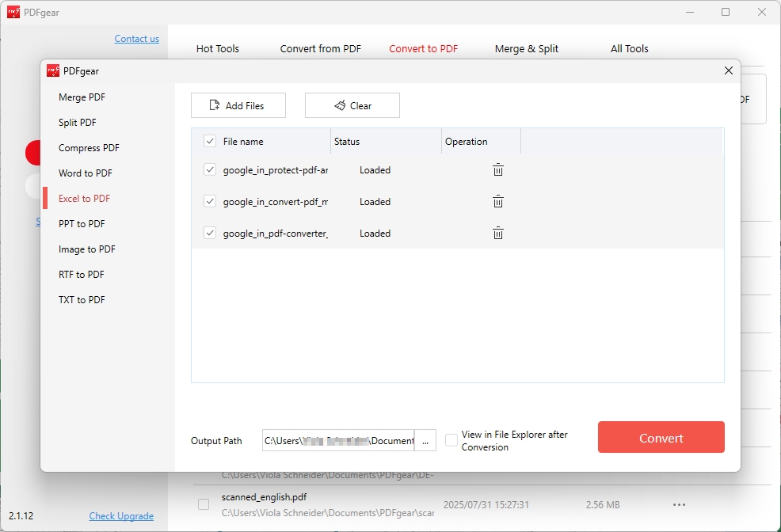Toggle the select-all checkbox in the file list header

209,140
